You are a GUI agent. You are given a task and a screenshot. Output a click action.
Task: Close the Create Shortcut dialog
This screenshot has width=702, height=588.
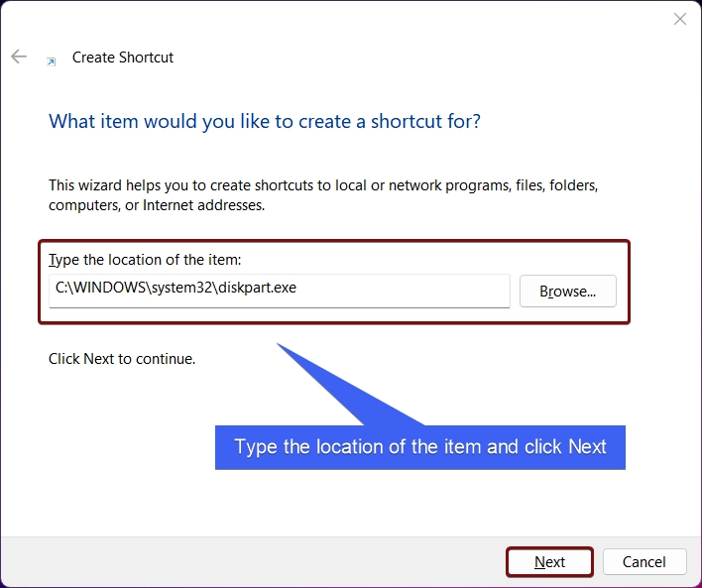coord(679,19)
